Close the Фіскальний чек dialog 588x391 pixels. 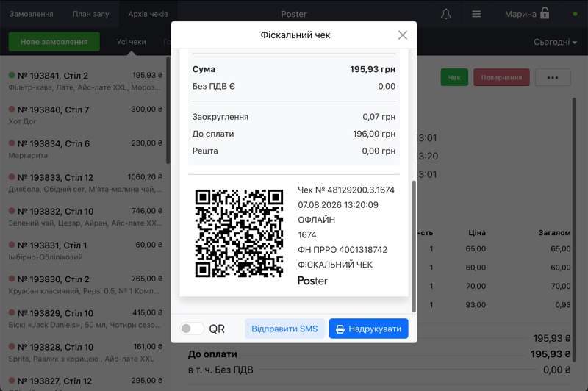coord(402,35)
